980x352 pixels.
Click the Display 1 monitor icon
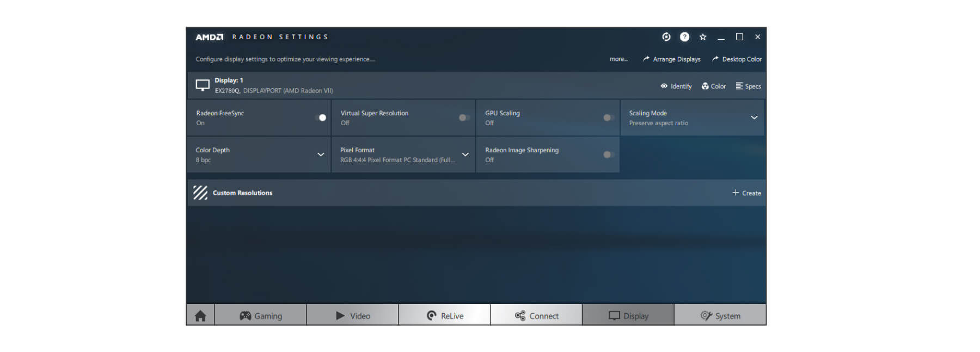(203, 85)
